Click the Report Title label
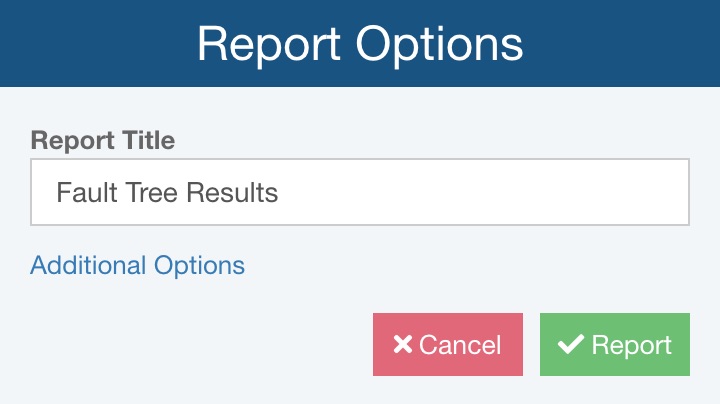The height and width of the screenshot is (404, 720). click(x=103, y=140)
